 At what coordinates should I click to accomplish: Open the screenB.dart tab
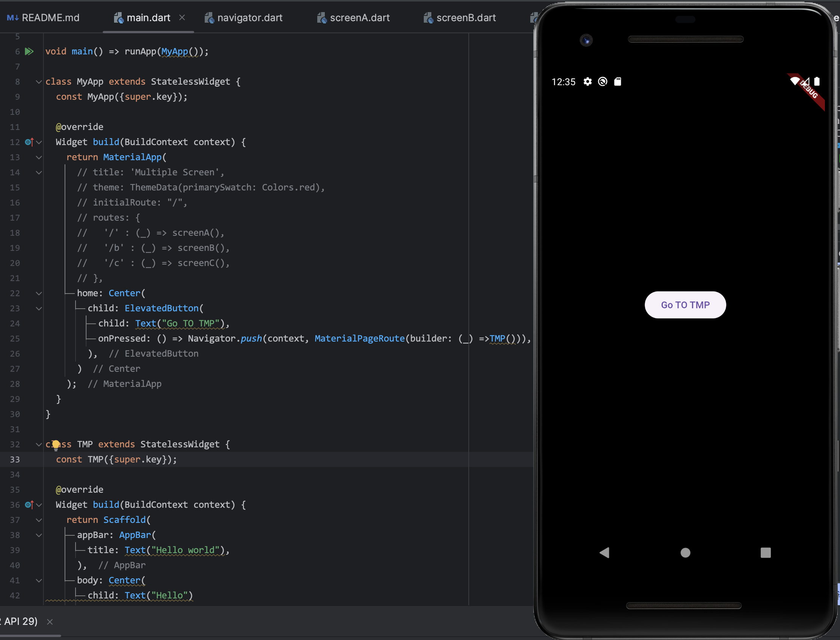(x=465, y=18)
